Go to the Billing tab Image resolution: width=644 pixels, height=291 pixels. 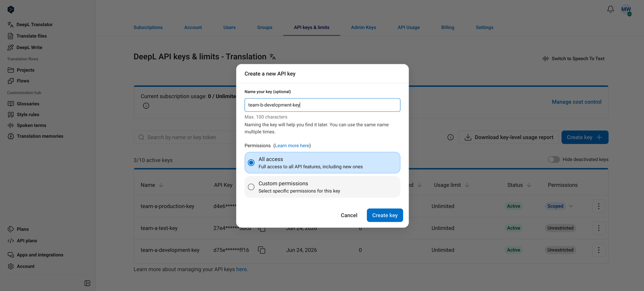[x=448, y=27]
